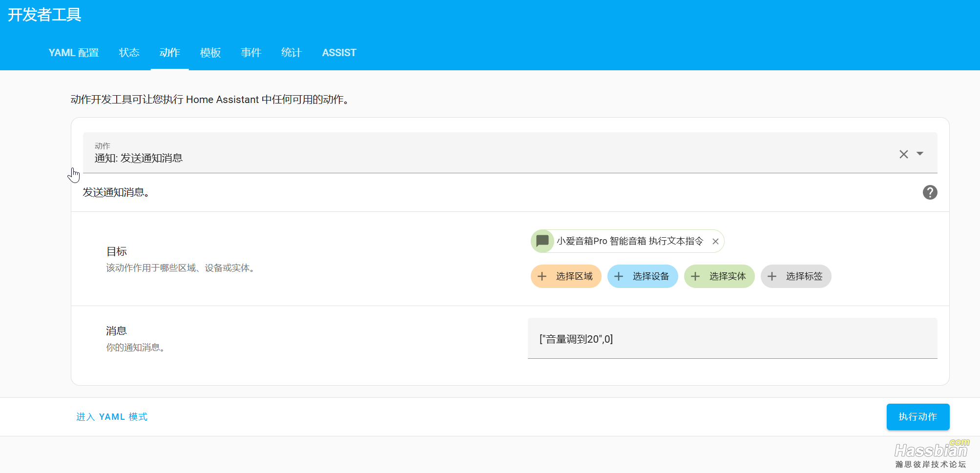This screenshot has height=473, width=980.
Task: Click the text 该动作作用于哪些区域、设备或实体。
Action: click(x=181, y=268)
